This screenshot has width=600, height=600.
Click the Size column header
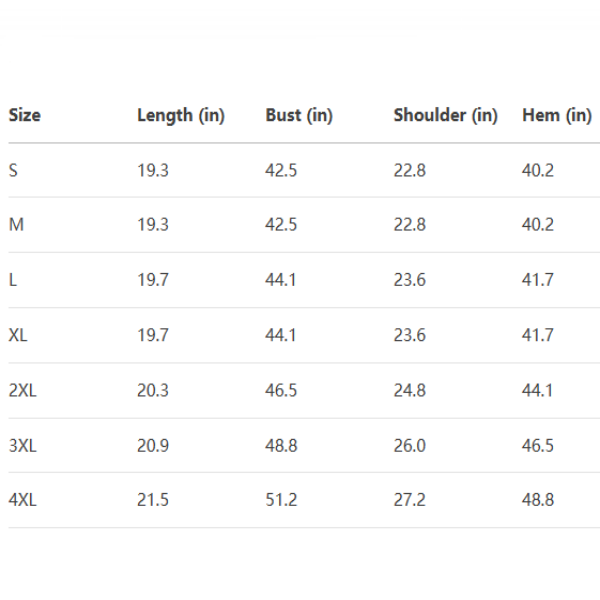pyautogui.click(x=25, y=115)
